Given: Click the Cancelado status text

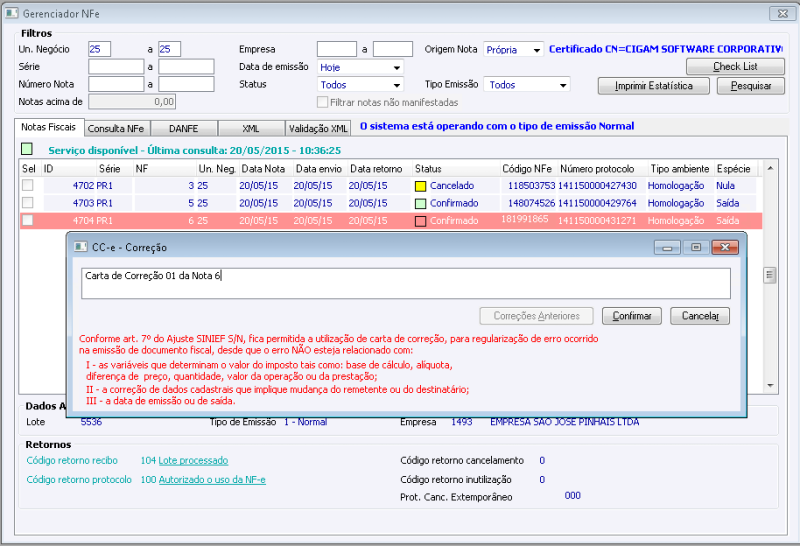Looking at the screenshot, I should pos(452,186).
